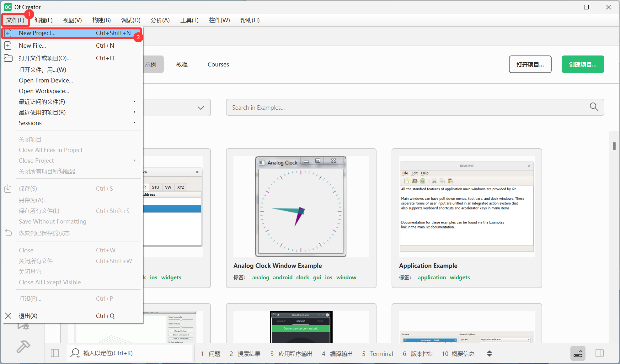620x364 pixels.
Task: Open the 帮助(H) menu
Action: point(250,20)
